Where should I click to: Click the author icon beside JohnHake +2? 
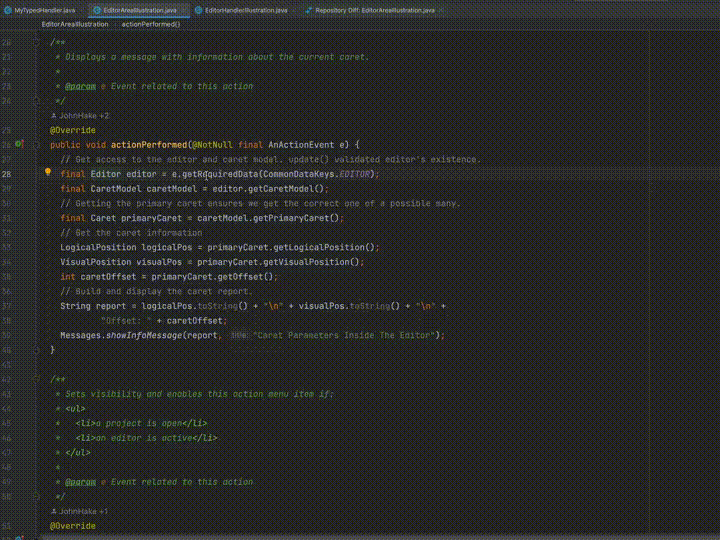point(54,116)
